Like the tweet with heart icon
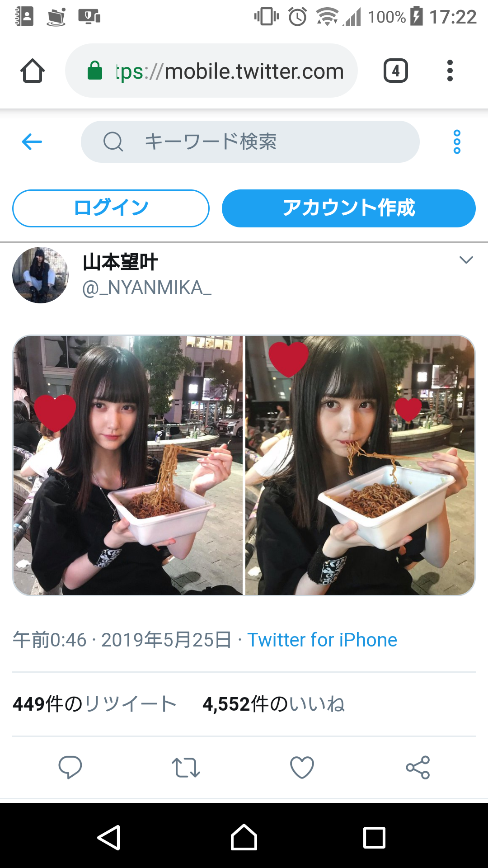Viewport: 488px width, 868px height. click(x=302, y=767)
